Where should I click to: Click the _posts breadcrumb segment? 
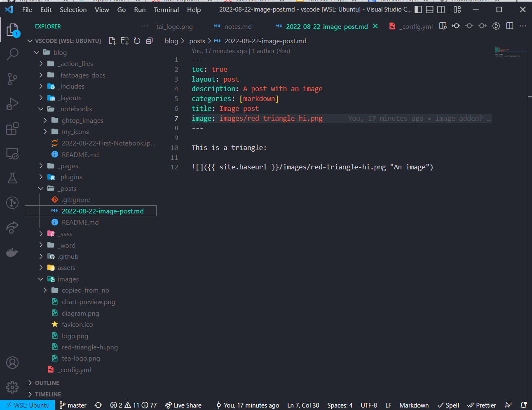(197, 41)
